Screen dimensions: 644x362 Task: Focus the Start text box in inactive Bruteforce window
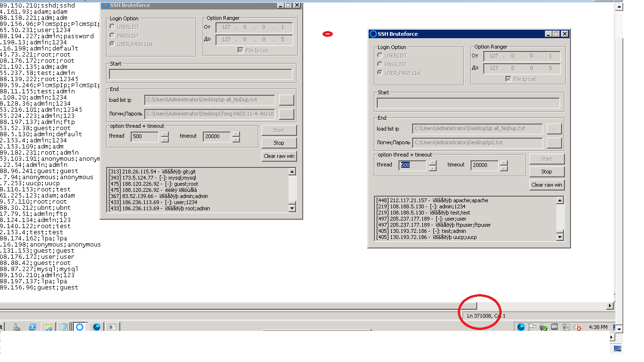pos(200,74)
